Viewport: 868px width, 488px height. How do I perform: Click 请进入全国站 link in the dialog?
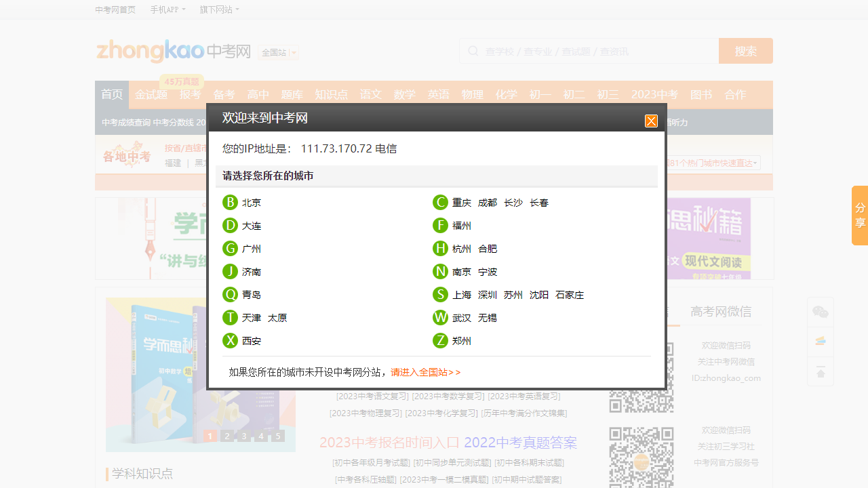click(x=426, y=372)
